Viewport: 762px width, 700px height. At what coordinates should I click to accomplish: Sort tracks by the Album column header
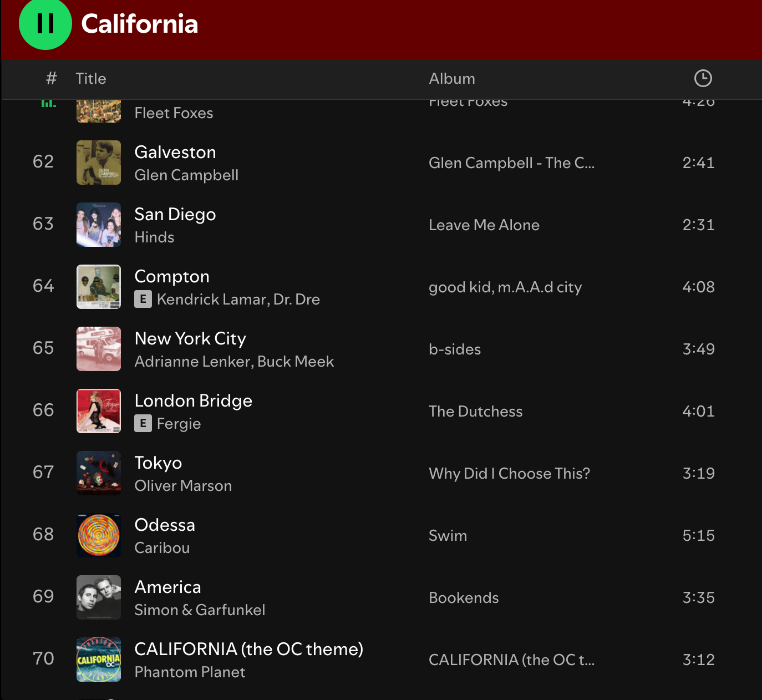click(452, 79)
